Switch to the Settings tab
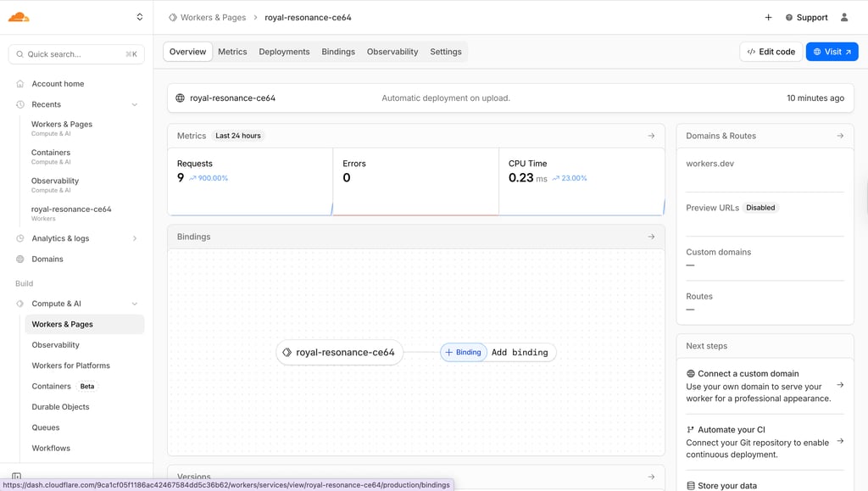 coord(446,52)
